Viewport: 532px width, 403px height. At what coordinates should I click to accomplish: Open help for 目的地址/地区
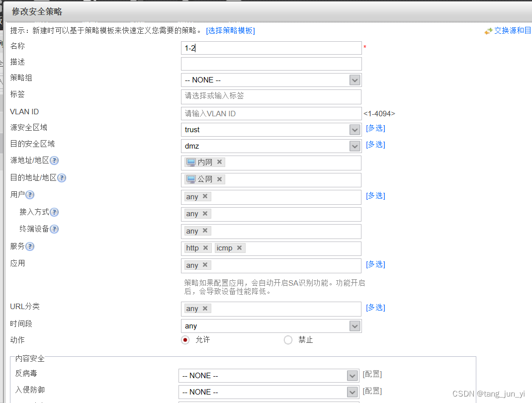pyautogui.click(x=62, y=178)
